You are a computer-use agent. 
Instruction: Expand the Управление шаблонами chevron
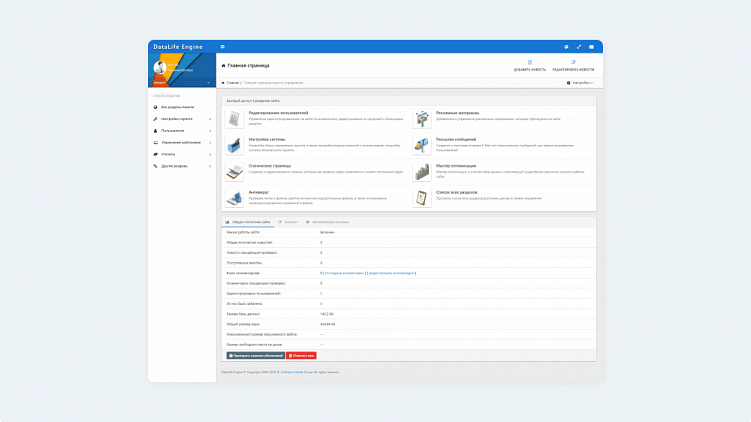point(210,143)
